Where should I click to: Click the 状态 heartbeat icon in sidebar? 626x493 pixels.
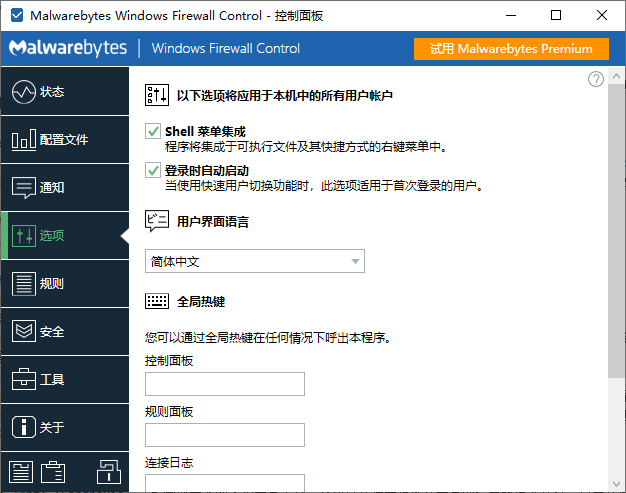click(x=24, y=92)
